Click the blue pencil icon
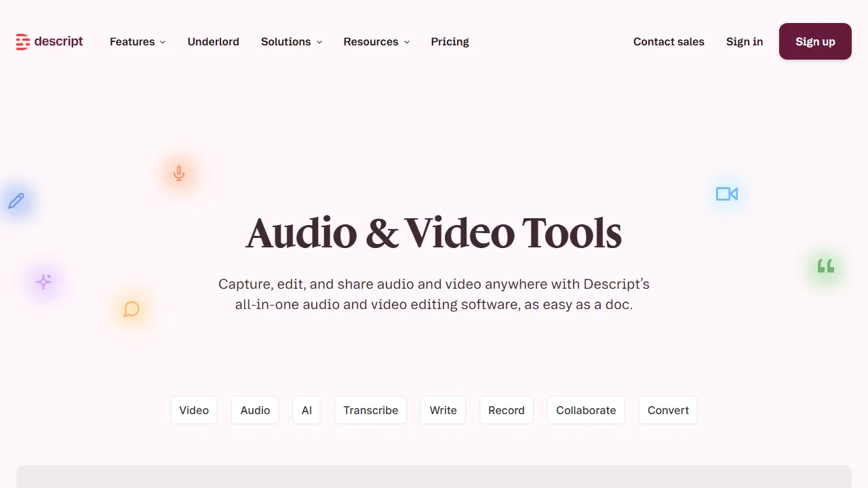868x488 pixels. coord(16,201)
